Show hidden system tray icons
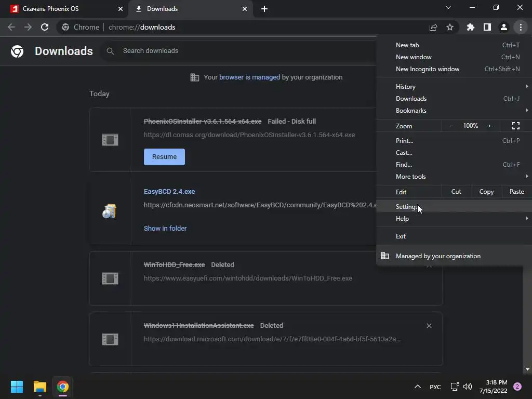Viewport: 532px width, 399px height. 418,387
